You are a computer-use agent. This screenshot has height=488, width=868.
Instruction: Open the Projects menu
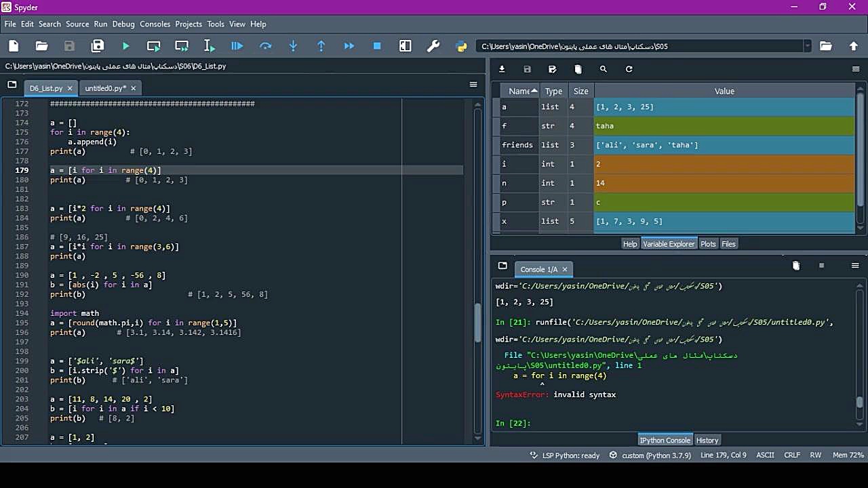pyautogui.click(x=189, y=24)
